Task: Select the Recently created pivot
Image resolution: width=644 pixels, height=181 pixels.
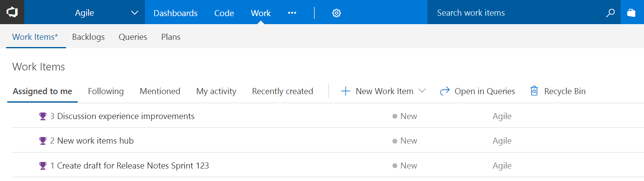Action: [x=283, y=91]
